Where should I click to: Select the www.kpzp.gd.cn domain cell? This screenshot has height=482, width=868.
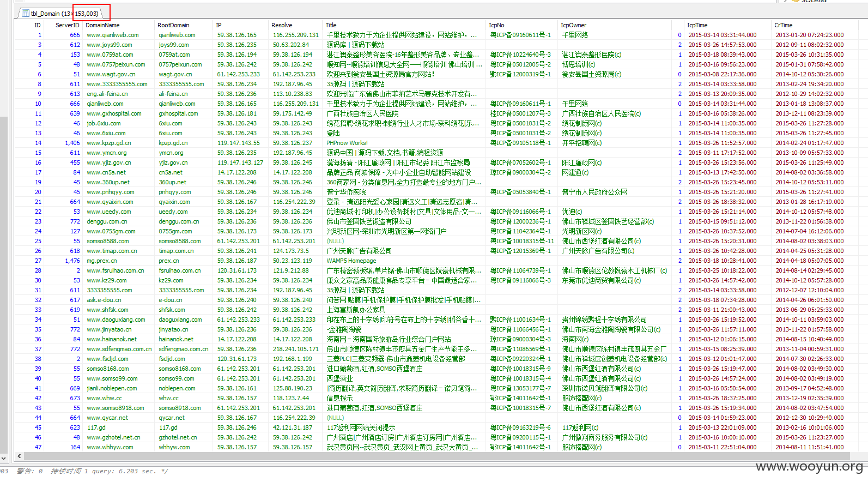(x=109, y=143)
